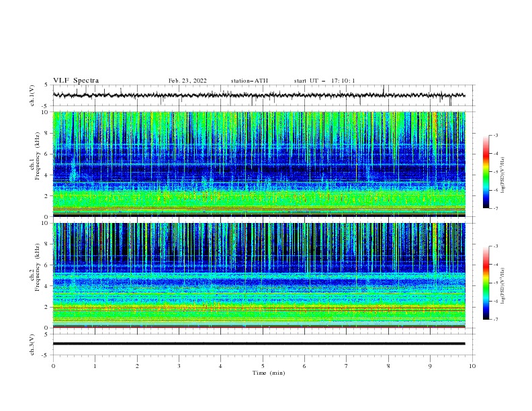Click the time axis tick label '0'

pyautogui.click(x=53, y=366)
